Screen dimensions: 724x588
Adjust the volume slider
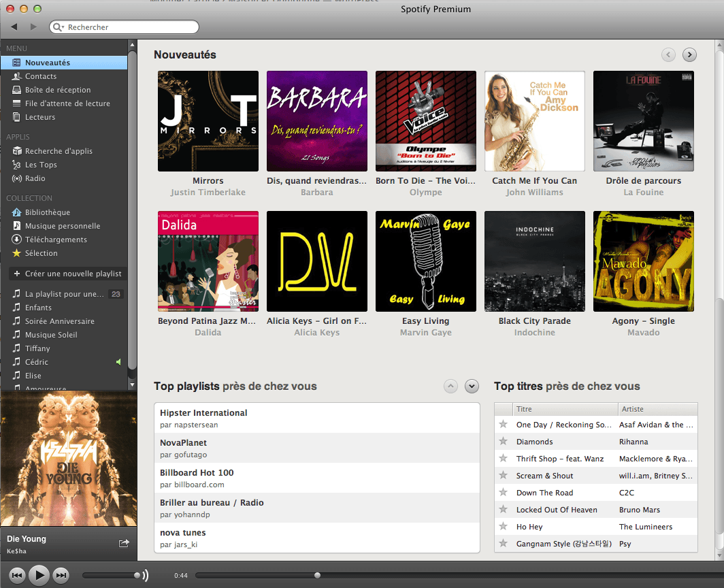(112, 575)
